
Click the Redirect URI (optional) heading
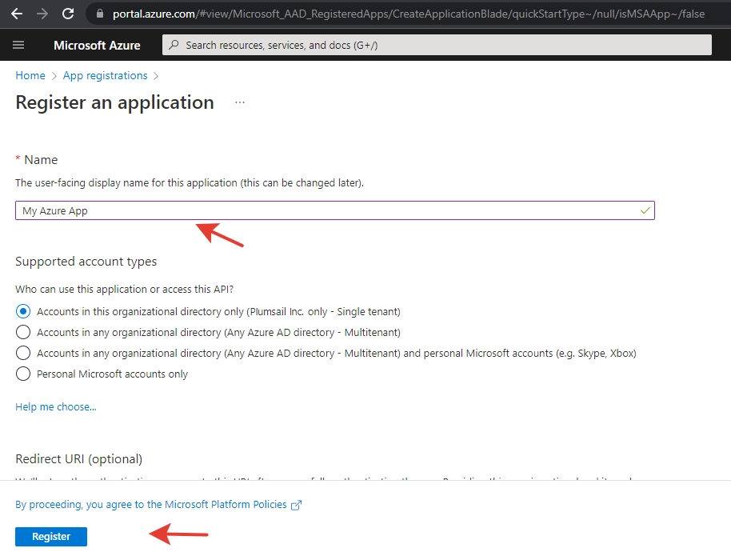pos(79,459)
